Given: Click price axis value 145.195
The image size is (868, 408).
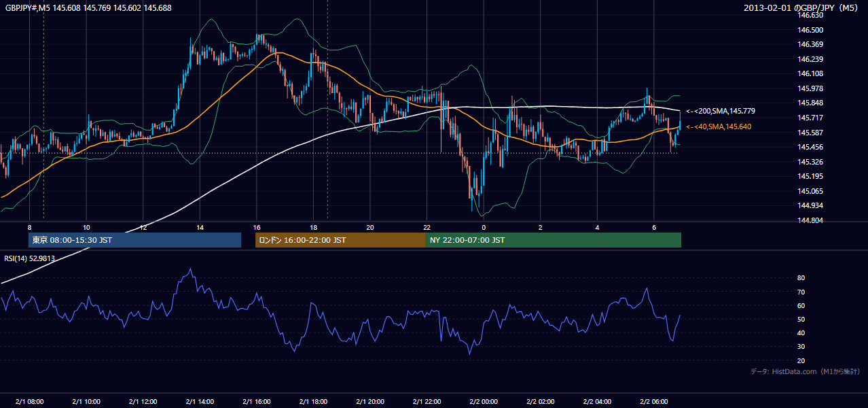Looking at the screenshot, I should [x=810, y=176].
